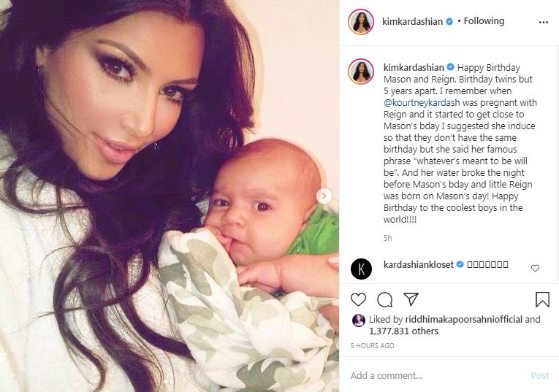Image resolution: width=559 pixels, height=392 pixels.
Task: Open the comment speech bubble icon
Action: (384, 299)
